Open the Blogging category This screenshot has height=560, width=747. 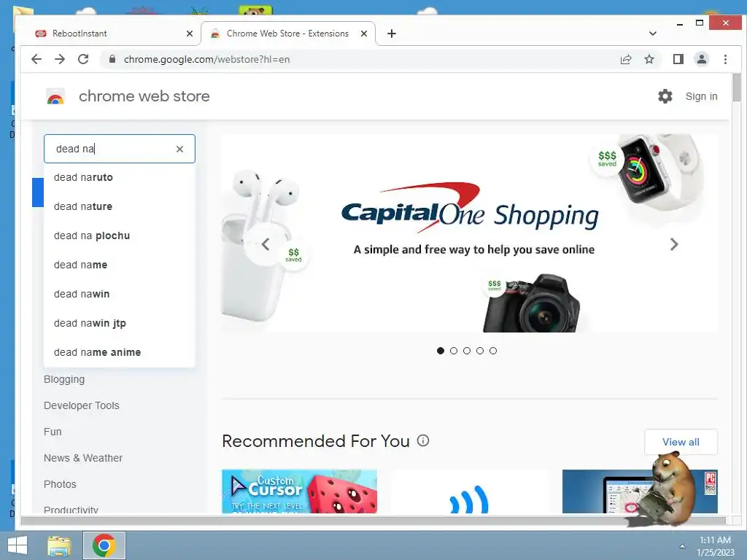tap(64, 379)
